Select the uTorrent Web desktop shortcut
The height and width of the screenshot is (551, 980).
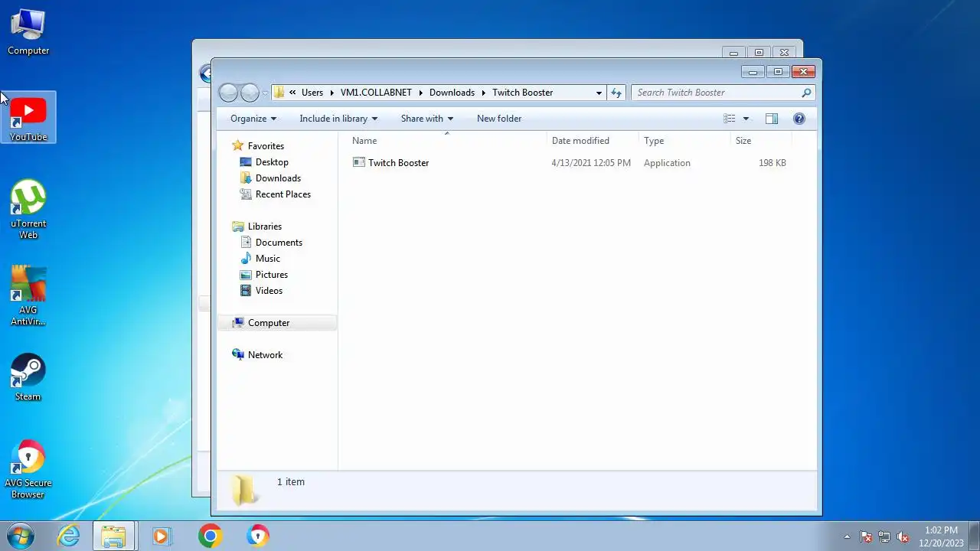click(28, 209)
